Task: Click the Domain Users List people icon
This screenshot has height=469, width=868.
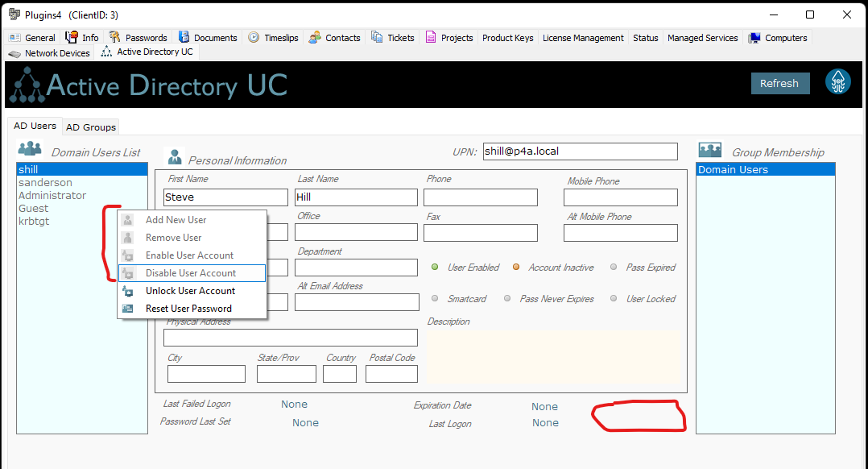Action: 30,149
